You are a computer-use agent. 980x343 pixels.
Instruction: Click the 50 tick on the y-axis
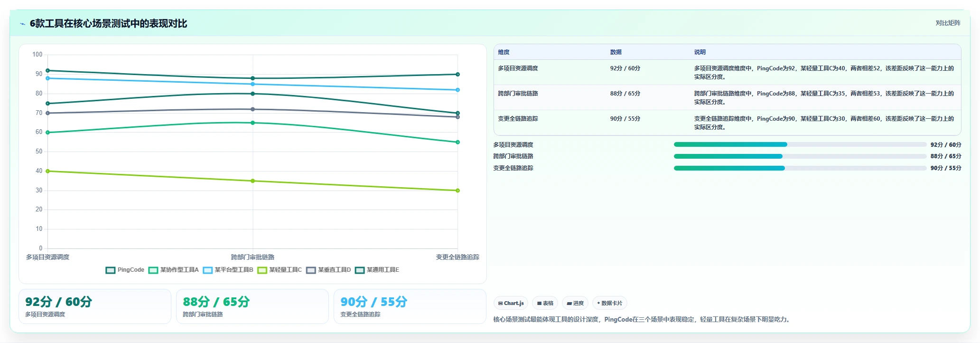39,152
